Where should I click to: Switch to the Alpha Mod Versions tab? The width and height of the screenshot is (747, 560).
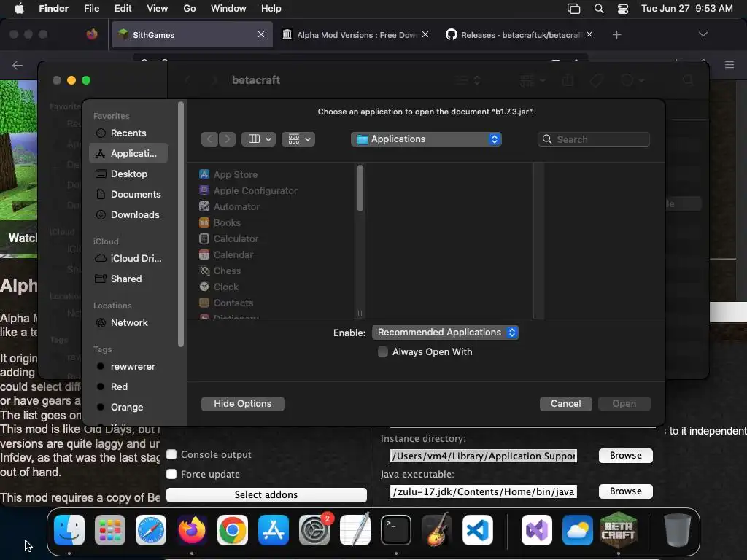tap(355, 35)
